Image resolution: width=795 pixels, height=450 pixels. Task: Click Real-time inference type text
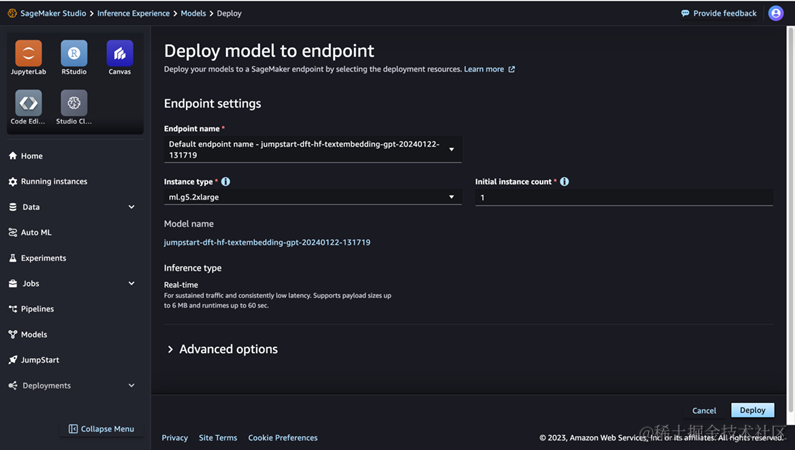pos(181,285)
